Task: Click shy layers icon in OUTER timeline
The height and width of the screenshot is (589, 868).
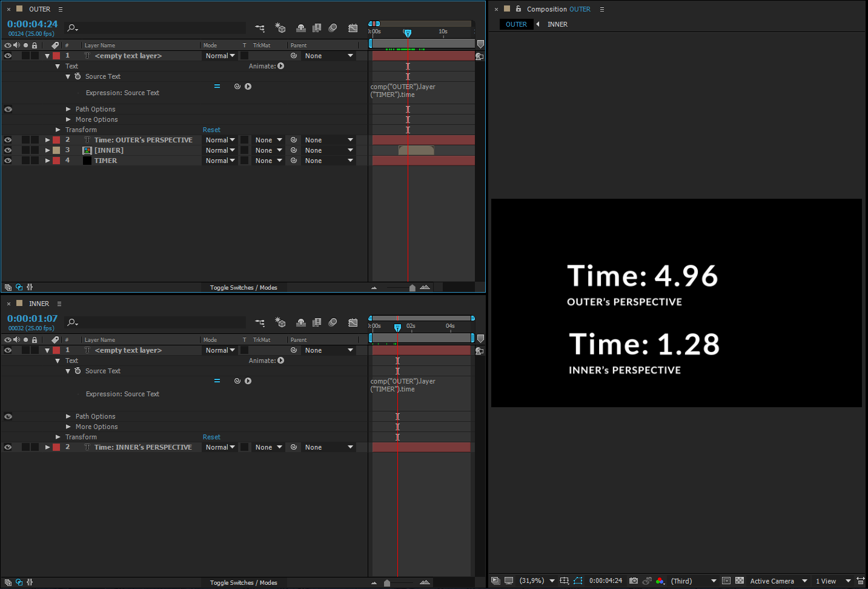Action: pyautogui.click(x=300, y=28)
